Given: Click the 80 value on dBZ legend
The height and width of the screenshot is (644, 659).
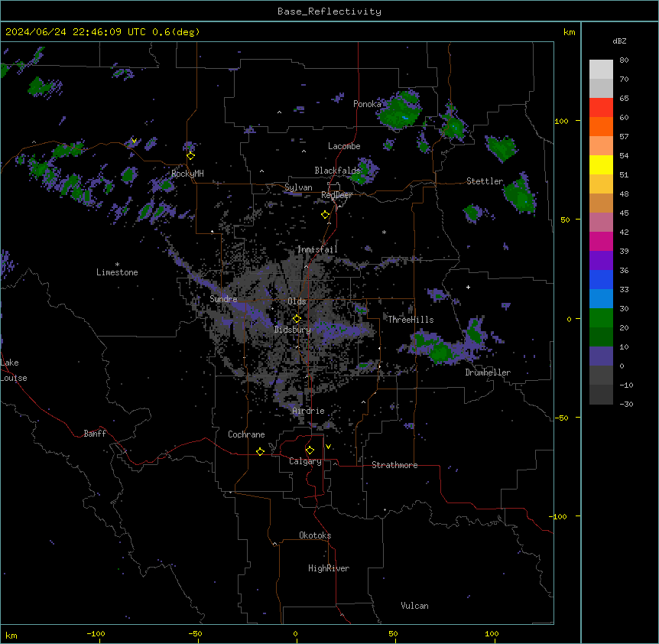Looking at the screenshot, I should click(624, 60).
